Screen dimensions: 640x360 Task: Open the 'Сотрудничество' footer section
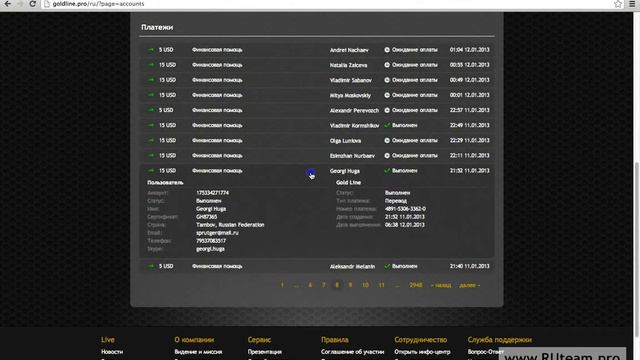[x=420, y=340]
